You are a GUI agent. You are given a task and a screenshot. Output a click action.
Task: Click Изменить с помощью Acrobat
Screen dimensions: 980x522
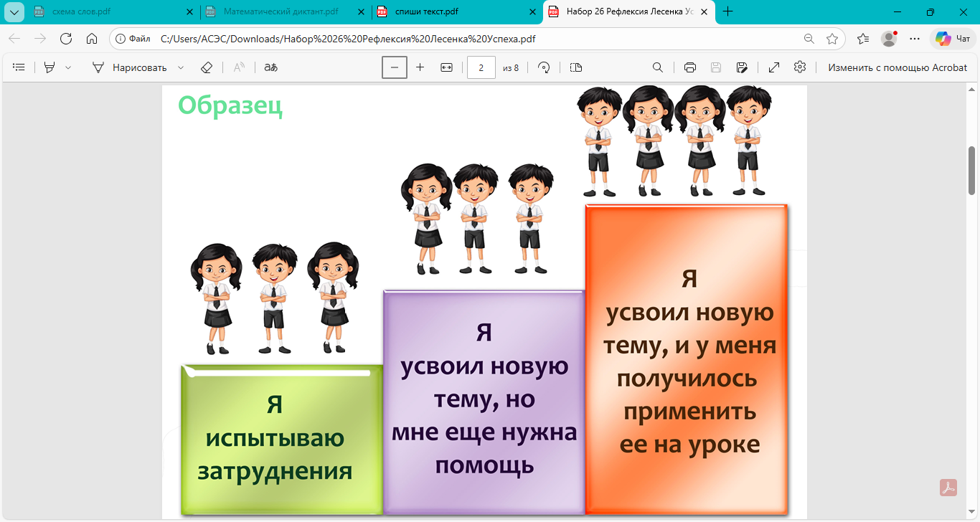point(897,67)
